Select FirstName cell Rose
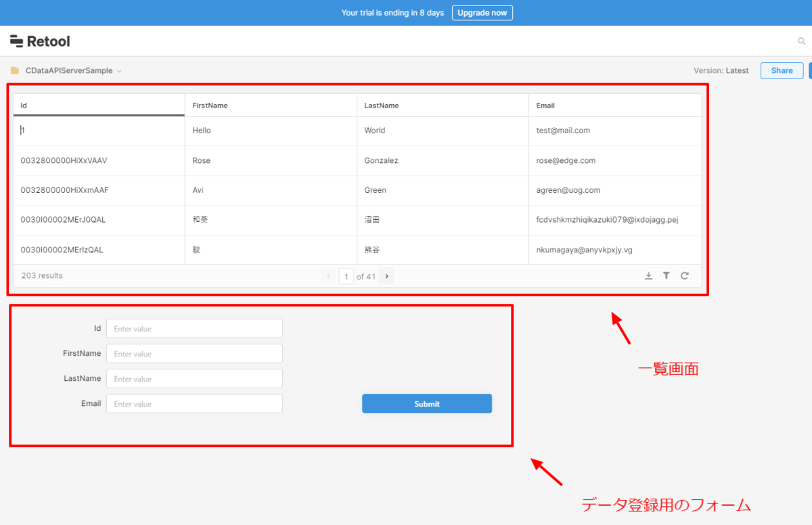The width and height of the screenshot is (812, 525). pyautogui.click(x=271, y=160)
